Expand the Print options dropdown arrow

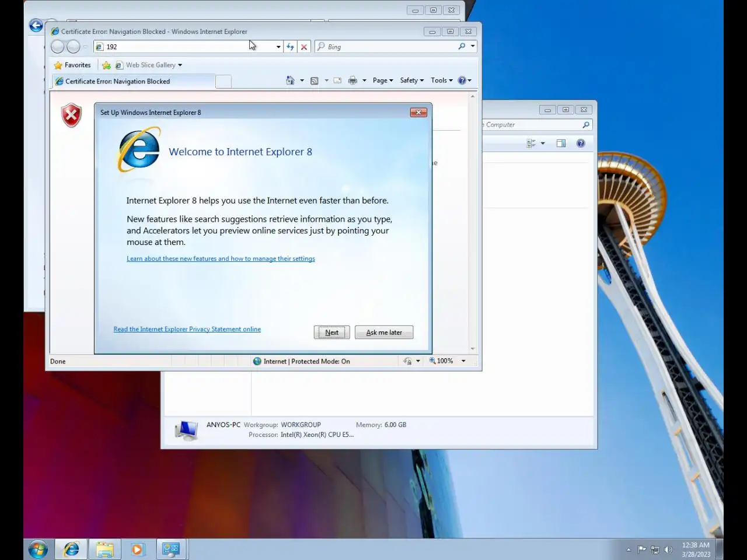364,80
